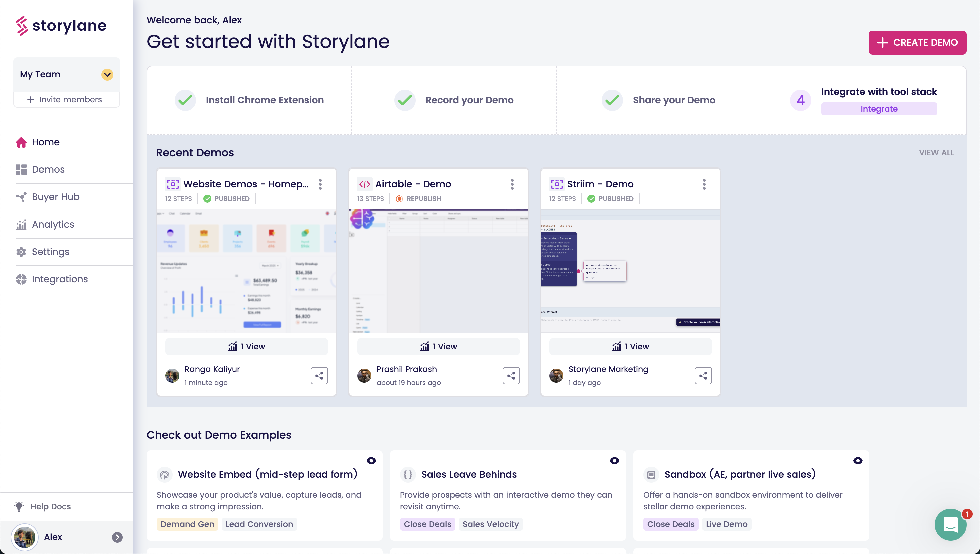Expand the My Team dropdown
Viewport: 980px width, 554px height.
[107, 75]
